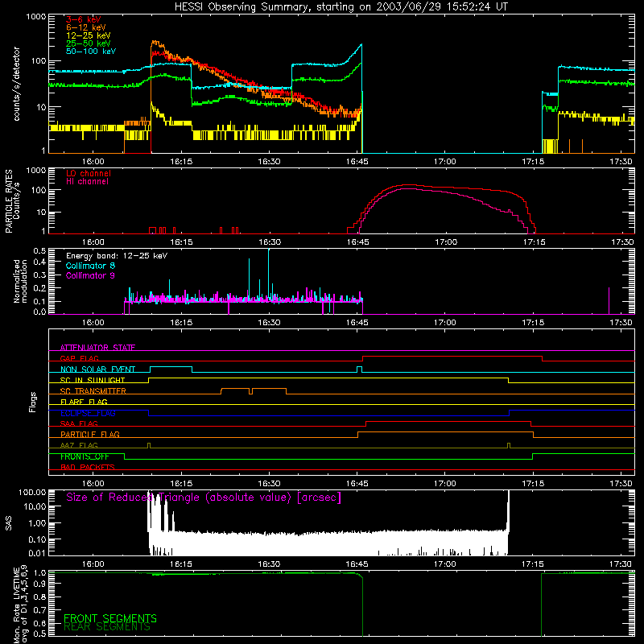Screen dimensions: 644x644
Task: Click the FRONT SEGMENTS legend label
Action: click(x=110, y=618)
